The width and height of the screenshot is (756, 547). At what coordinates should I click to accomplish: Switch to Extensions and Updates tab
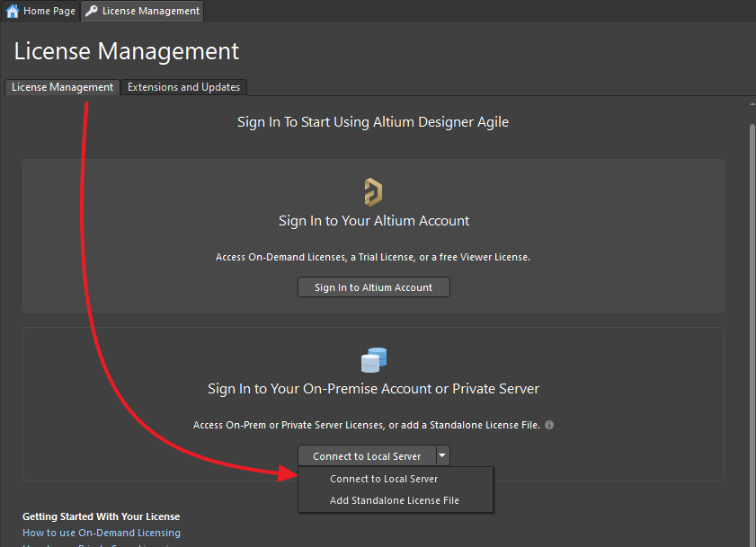(x=183, y=87)
